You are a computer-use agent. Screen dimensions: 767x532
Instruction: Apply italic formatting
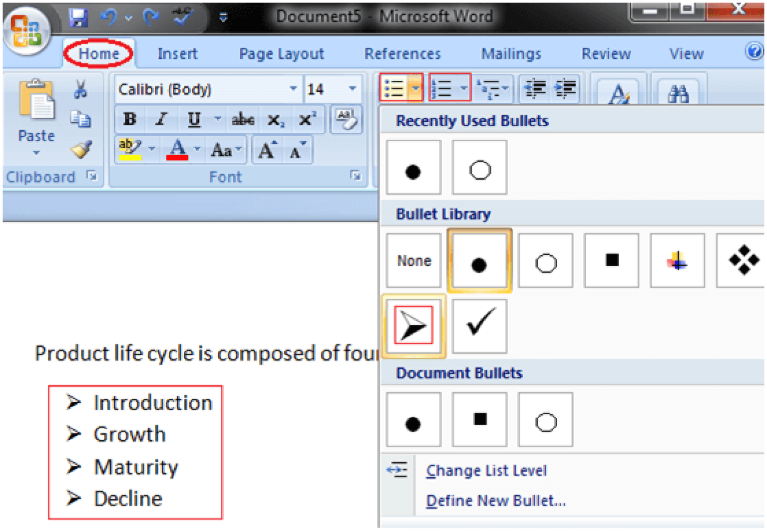point(161,119)
